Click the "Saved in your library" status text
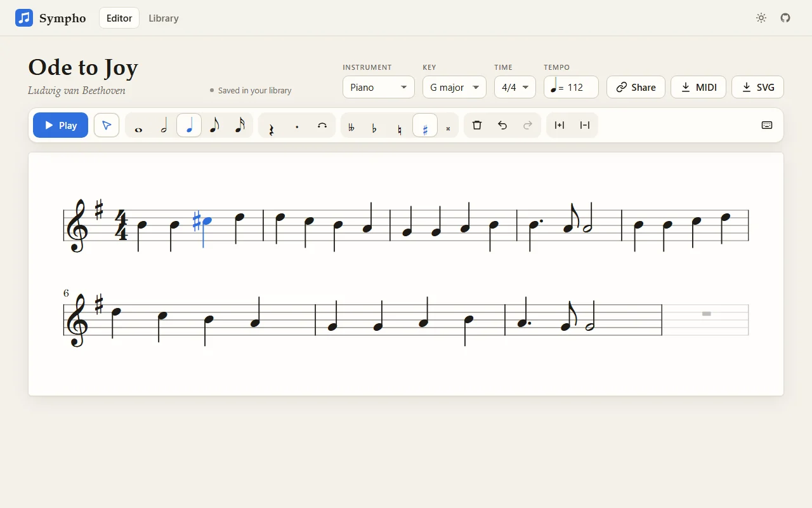The height and width of the screenshot is (508, 812). tap(254, 90)
